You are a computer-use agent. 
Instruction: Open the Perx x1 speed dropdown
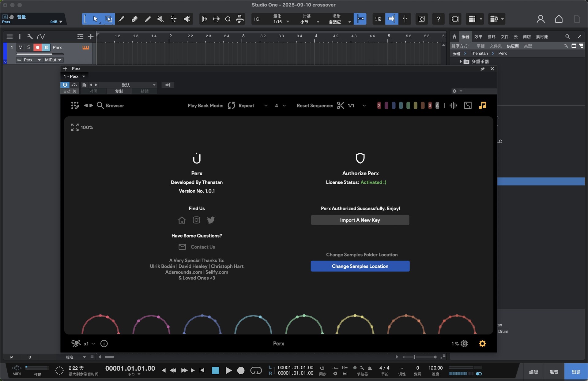coord(89,344)
